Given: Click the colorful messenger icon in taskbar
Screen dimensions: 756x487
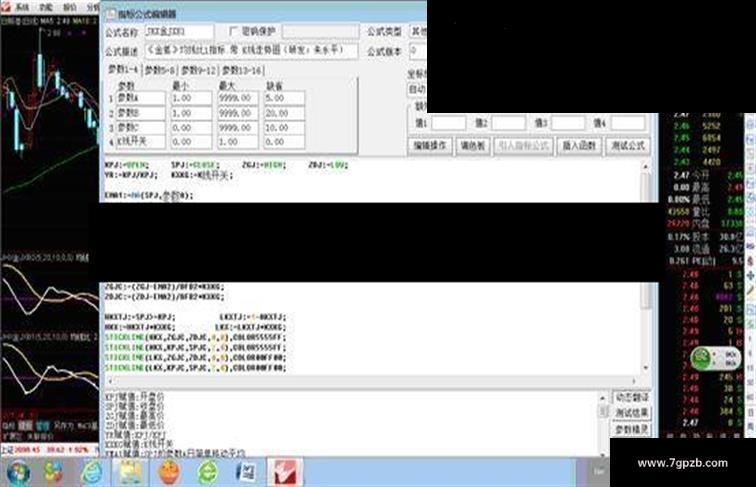Looking at the screenshot, I should 54,472.
